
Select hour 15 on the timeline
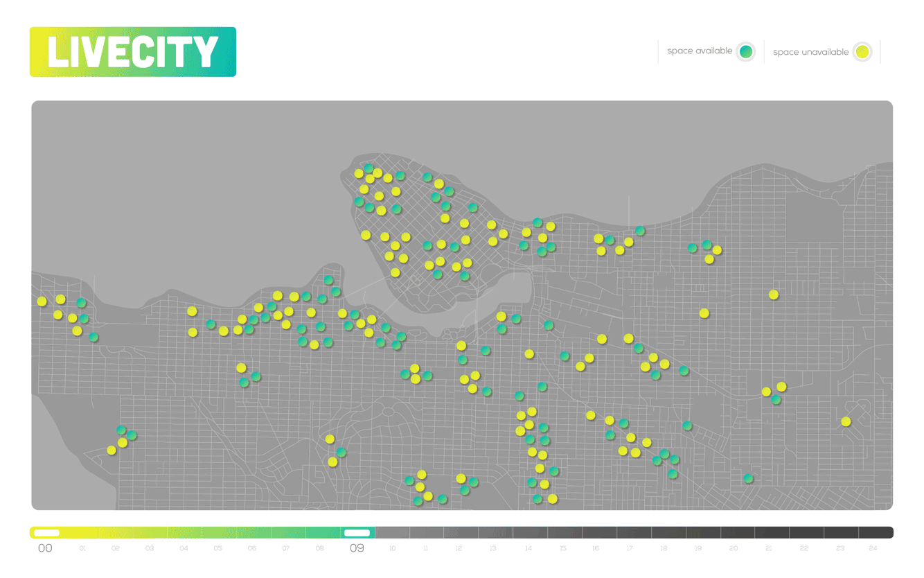coord(562,549)
